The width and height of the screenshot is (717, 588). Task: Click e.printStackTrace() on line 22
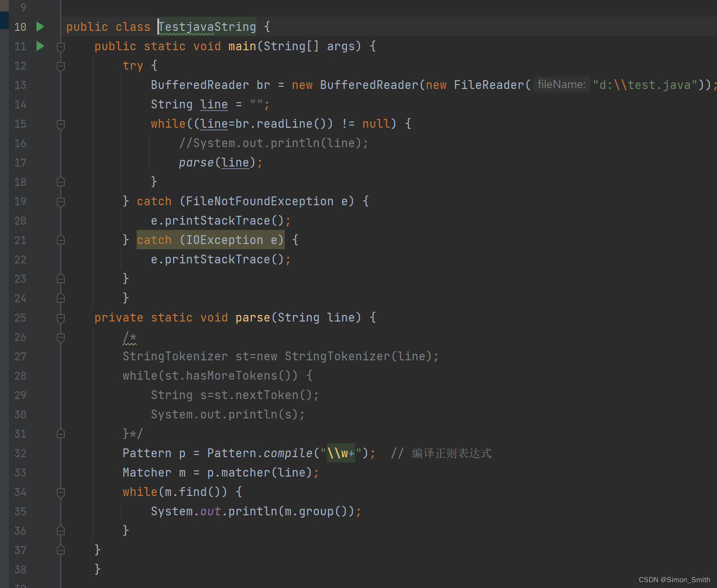pos(217,259)
